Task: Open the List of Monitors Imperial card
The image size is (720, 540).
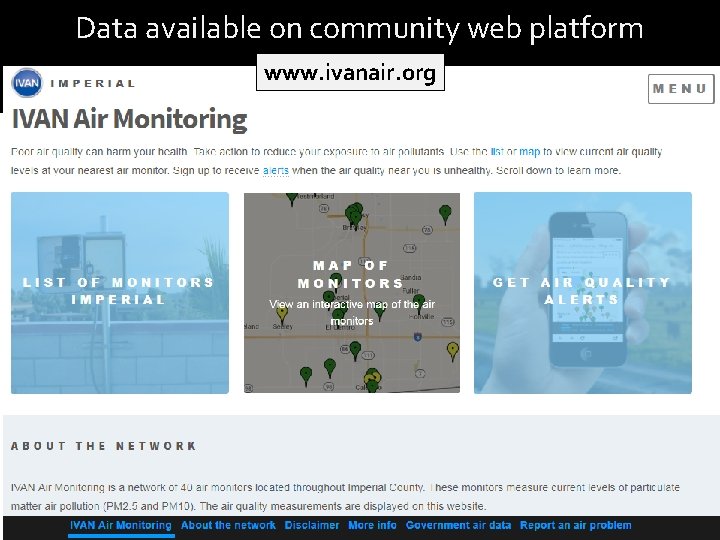Action: pyautogui.click(x=120, y=292)
